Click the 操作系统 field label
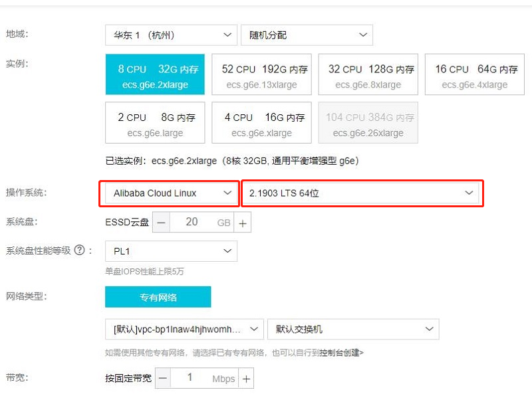The image size is (532, 394). click(27, 193)
